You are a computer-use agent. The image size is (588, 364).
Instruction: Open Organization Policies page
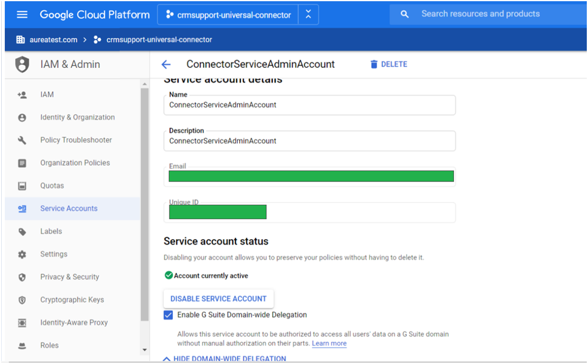75,163
